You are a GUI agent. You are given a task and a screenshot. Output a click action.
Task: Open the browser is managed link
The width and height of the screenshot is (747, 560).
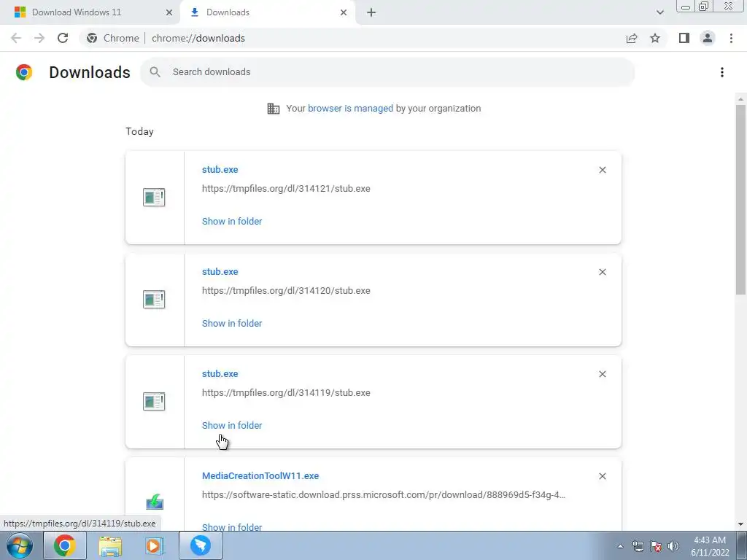[x=350, y=109]
